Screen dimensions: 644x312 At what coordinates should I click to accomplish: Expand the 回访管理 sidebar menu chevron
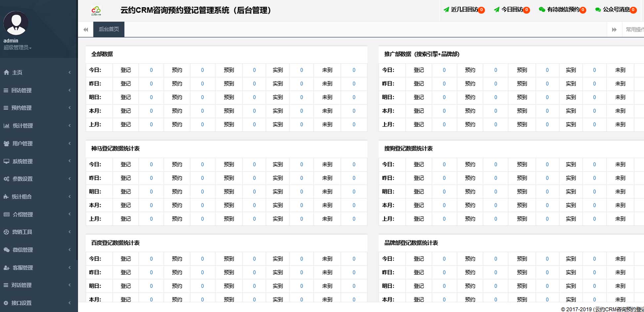pos(69,90)
